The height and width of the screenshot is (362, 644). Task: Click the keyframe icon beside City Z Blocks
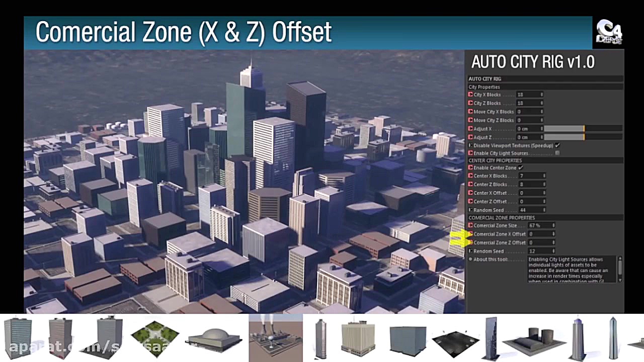point(470,103)
